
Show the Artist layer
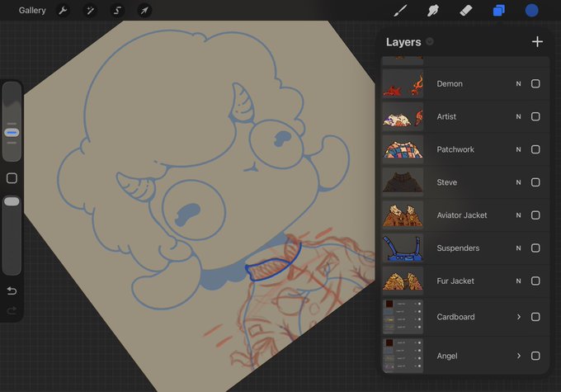coord(535,116)
